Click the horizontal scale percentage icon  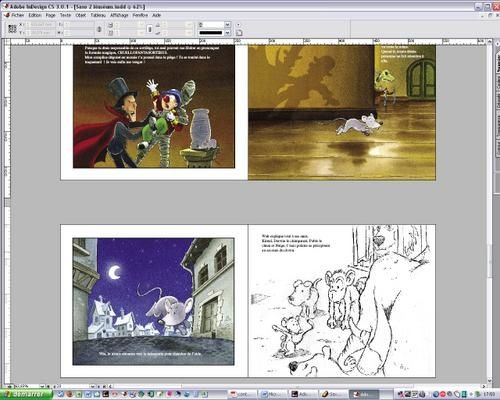[x=110, y=25]
